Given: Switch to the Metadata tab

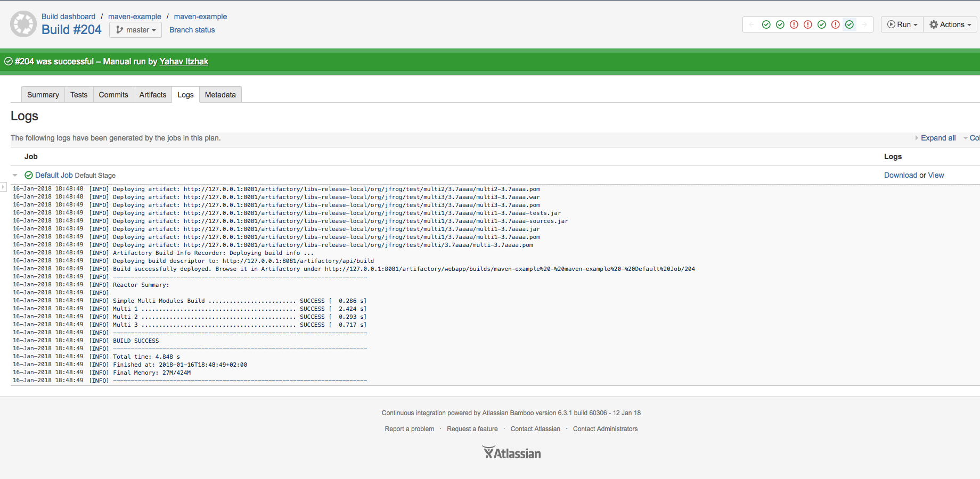Looking at the screenshot, I should (220, 95).
